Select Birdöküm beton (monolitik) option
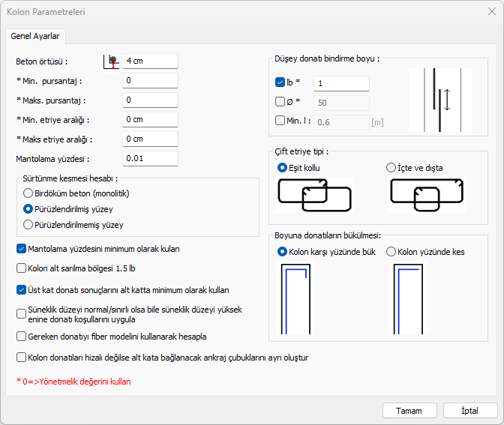 point(28,194)
